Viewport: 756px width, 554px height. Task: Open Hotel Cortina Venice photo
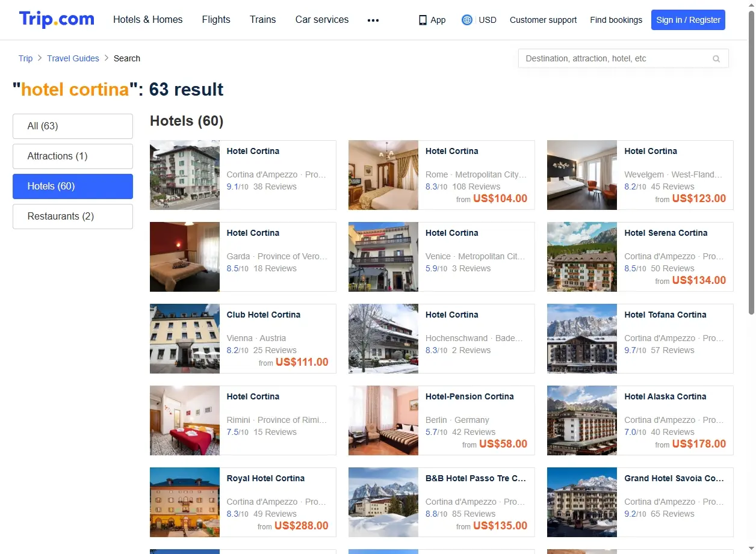[383, 257]
